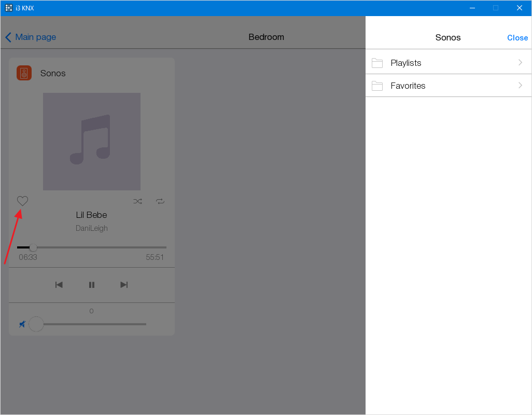Toggle the mute speaker icon
This screenshot has width=532, height=415.
pyautogui.click(x=22, y=324)
